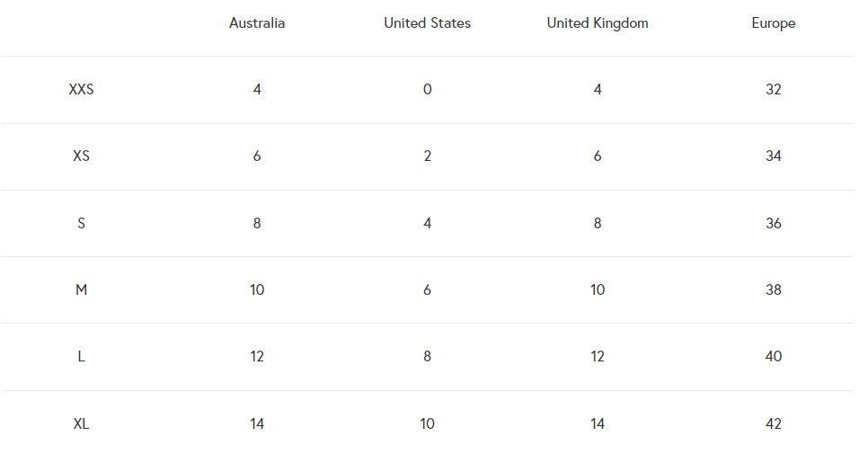Click Australia value 12 in L row
This screenshot has width=868, height=454.
point(257,357)
